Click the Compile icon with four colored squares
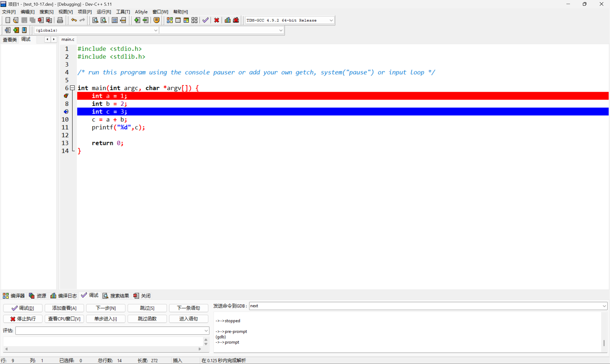The width and height of the screenshot is (610, 364). pos(170,20)
